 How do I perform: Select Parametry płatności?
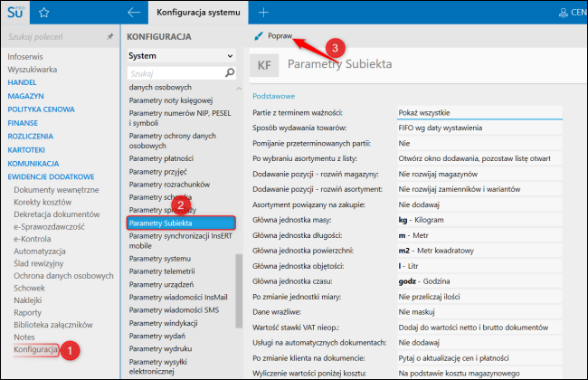pyautogui.click(x=161, y=158)
